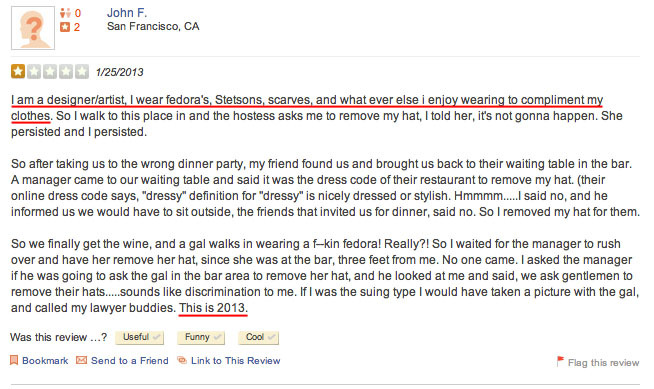Click the review count star icon
654x389 pixels.
[x=65, y=27]
